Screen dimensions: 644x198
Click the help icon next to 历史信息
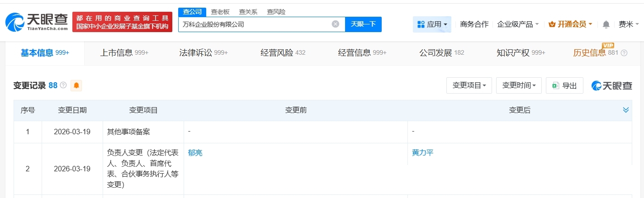(x=624, y=53)
